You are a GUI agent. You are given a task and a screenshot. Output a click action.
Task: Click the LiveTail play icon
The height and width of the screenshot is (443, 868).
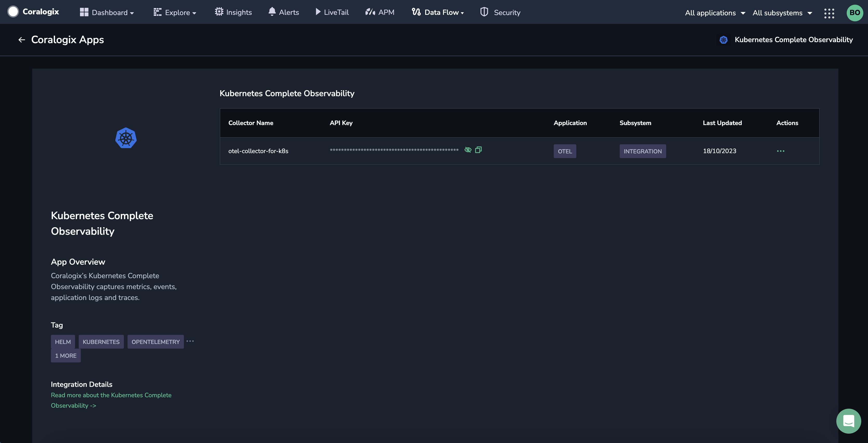click(318, 12)
